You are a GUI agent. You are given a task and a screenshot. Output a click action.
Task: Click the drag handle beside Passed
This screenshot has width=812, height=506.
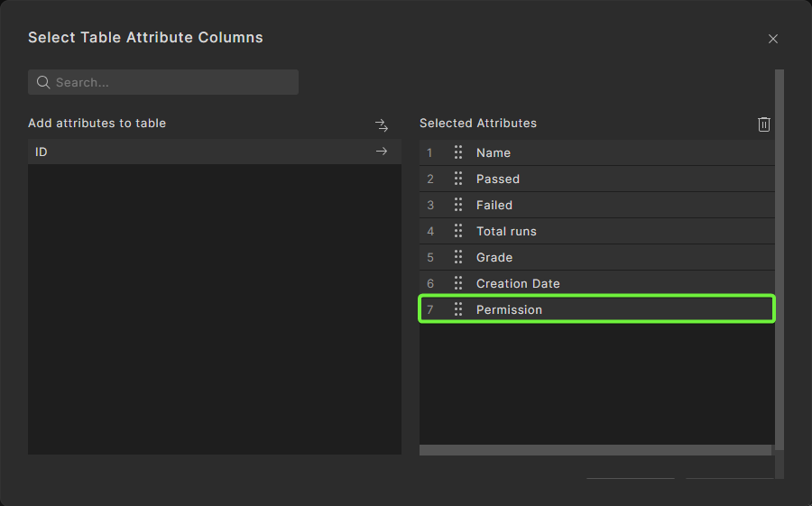coord(458,179)
